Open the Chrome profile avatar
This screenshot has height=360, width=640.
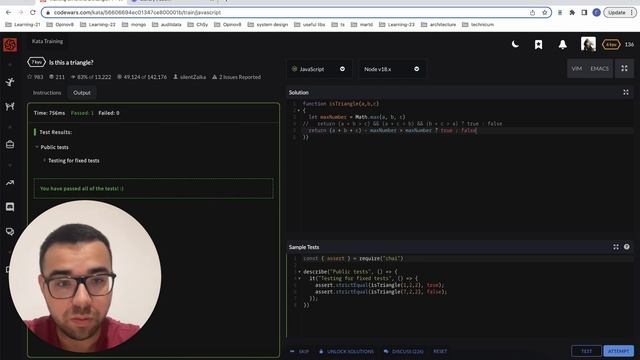(596, 13)
